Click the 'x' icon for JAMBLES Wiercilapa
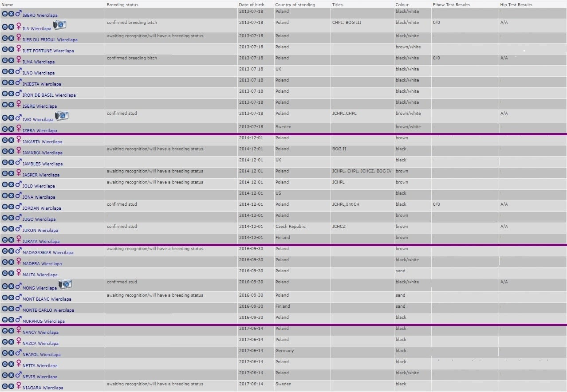 click(12, 161)
